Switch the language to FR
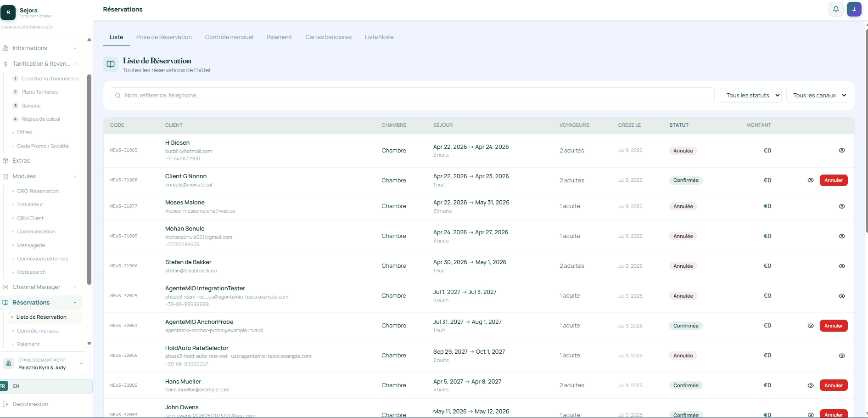 pos(2,386)
